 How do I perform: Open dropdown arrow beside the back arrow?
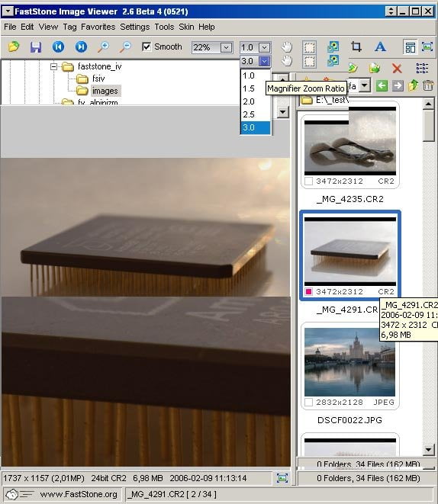click(x=364, y=85)
